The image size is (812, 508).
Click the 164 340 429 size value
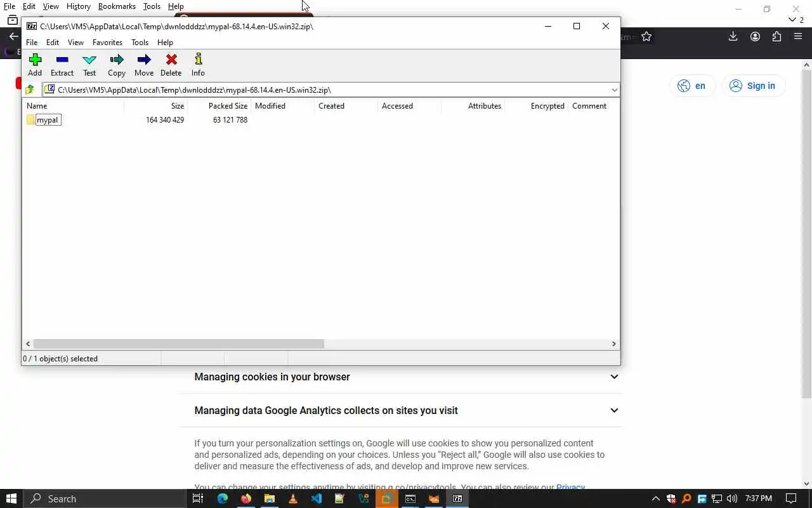(x=165, y=119)
